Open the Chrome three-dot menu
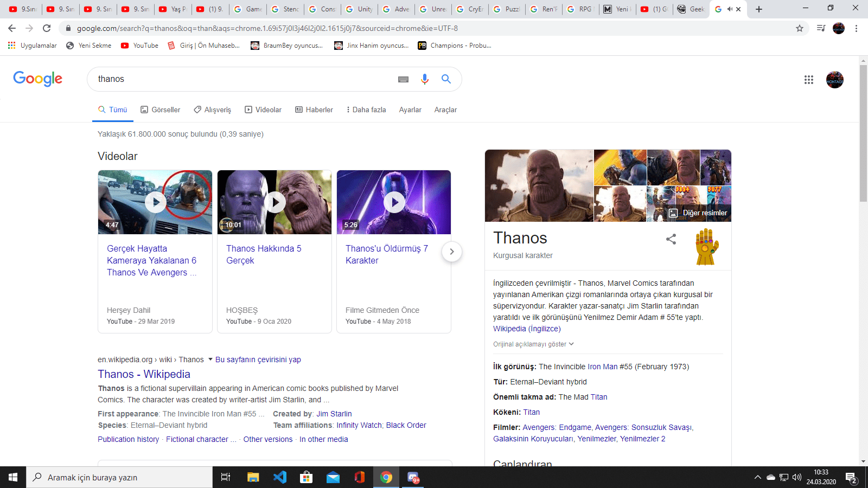 click(x=856, y=28)
